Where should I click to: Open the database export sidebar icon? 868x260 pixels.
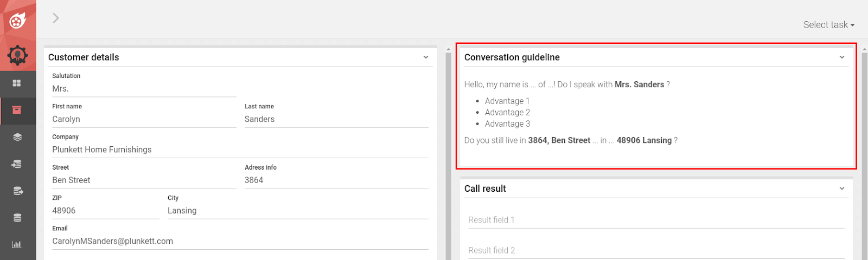[x=17, y=191]
